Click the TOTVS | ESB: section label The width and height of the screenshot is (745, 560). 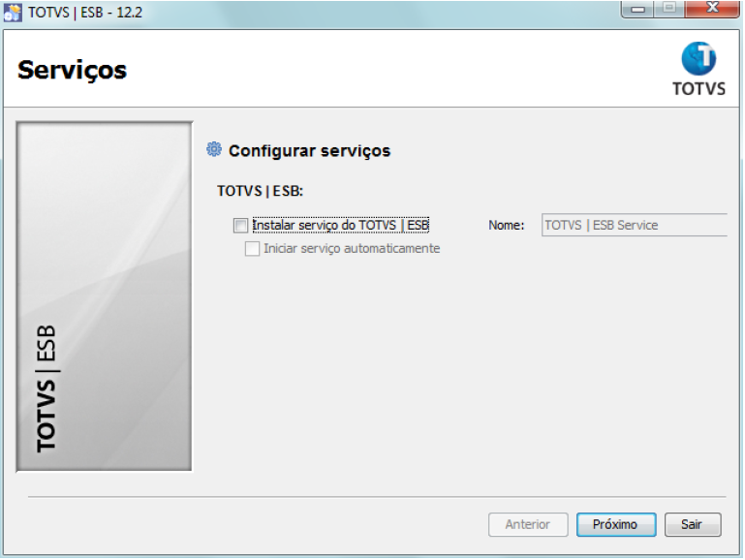(x=260, y=191)
